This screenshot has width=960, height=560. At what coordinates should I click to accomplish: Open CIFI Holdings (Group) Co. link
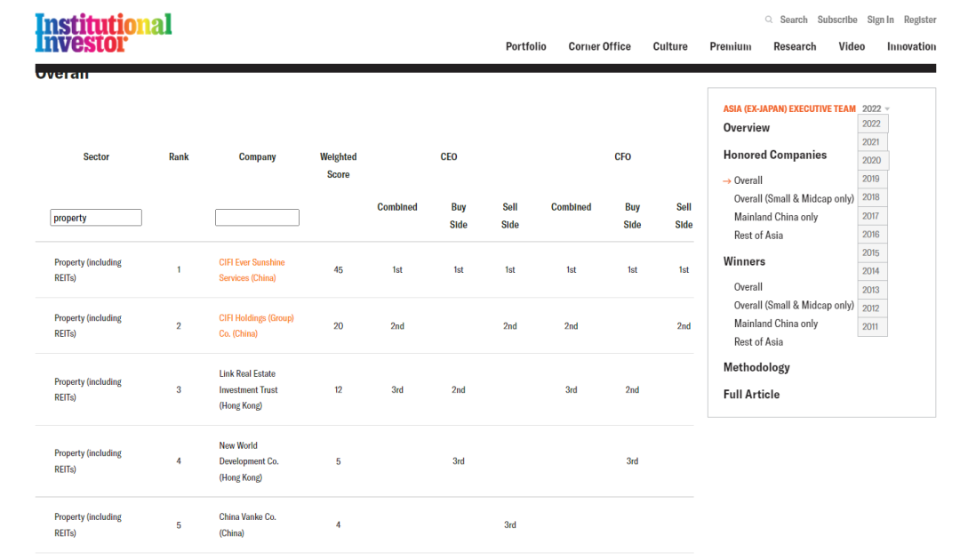256,325
